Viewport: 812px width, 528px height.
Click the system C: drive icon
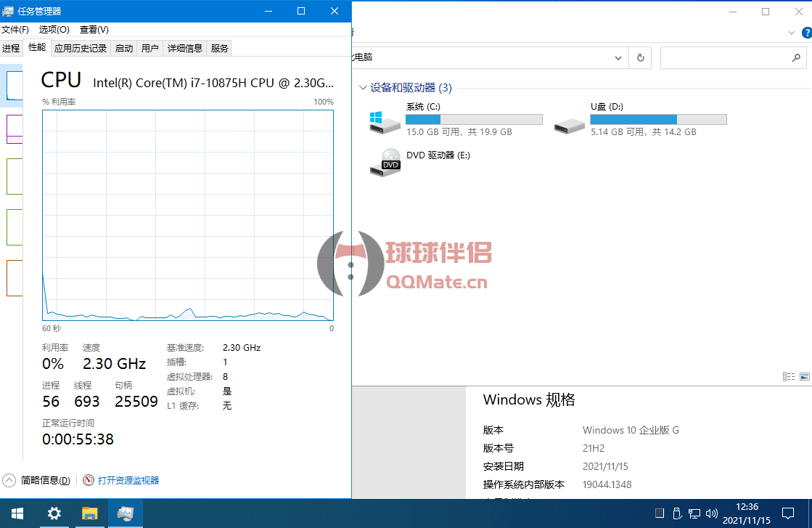tap(384, 121)
